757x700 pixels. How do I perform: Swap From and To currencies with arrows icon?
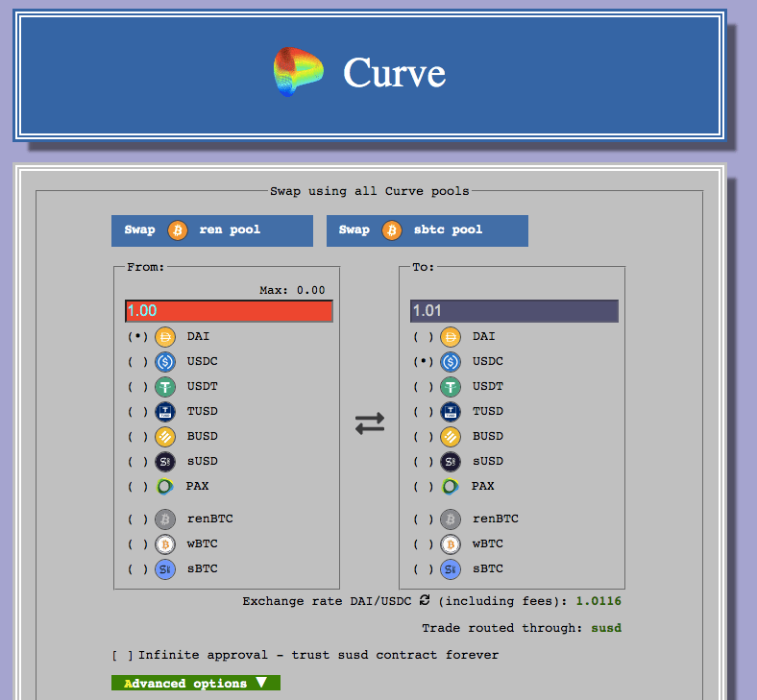370,423
